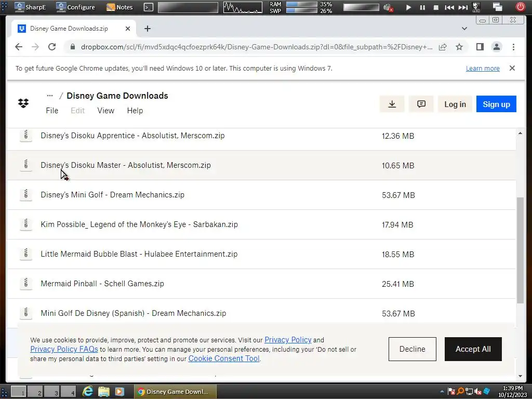
Task: Click zip icon for Kim Possible file
Action: 26,224
